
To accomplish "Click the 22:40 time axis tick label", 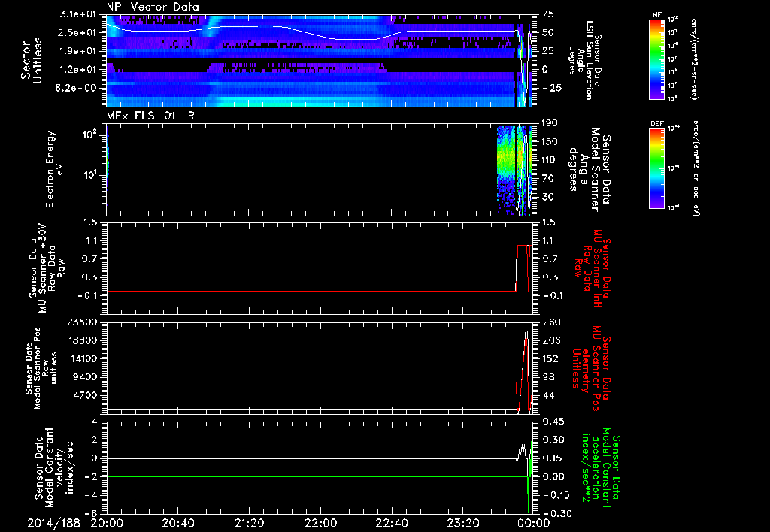I will (392, 522).
